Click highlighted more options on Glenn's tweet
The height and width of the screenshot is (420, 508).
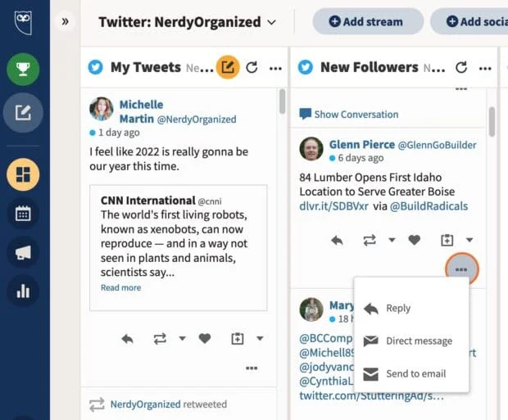(x=461, y=269)
